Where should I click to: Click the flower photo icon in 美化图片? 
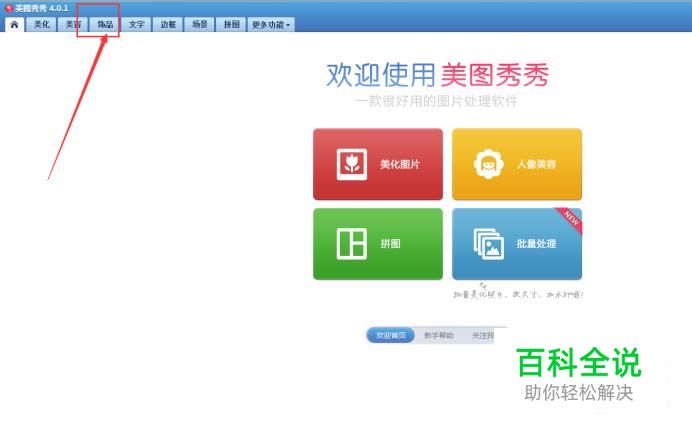pyautogui.click(x=352, y=164)
